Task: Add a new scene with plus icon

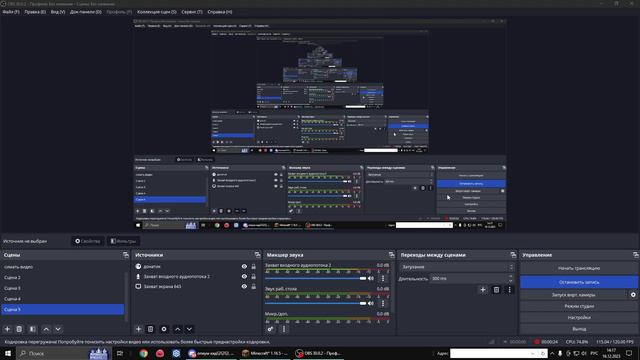Action: point(7,329)
